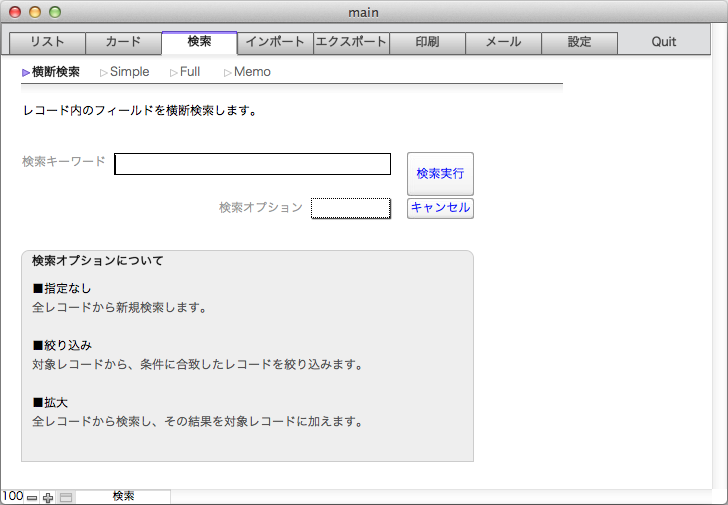
Task: Open the エクスポート tab
Action: tap(351, 42)
